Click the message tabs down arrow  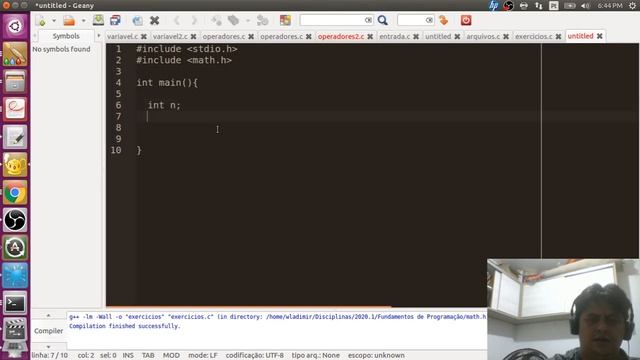[48, 347]
